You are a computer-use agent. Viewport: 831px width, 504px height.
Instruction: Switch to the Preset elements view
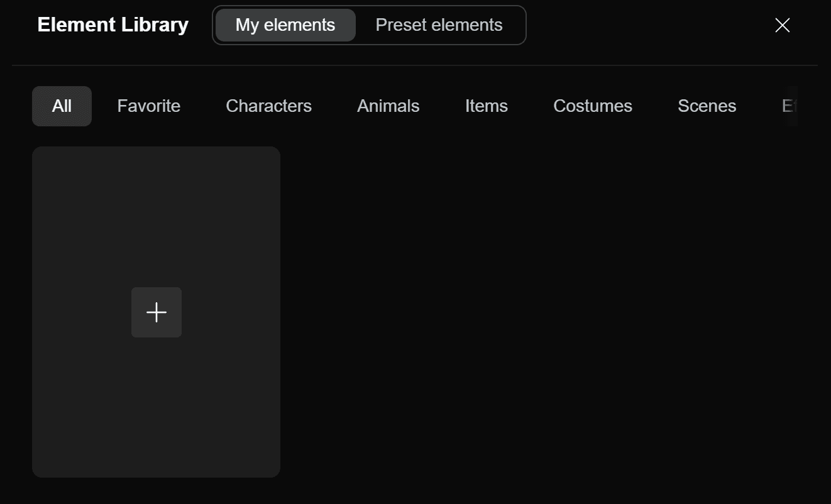pos(439,25)
